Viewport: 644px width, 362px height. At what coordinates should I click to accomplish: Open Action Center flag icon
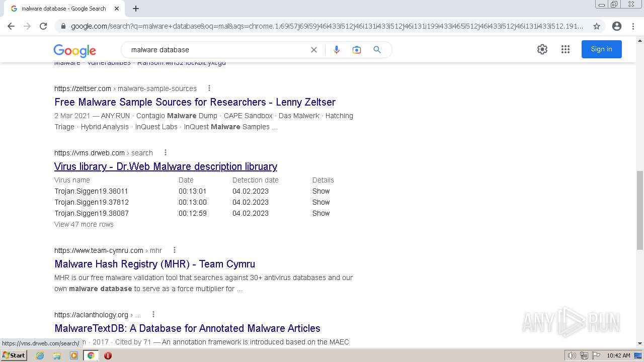point(596,355)
